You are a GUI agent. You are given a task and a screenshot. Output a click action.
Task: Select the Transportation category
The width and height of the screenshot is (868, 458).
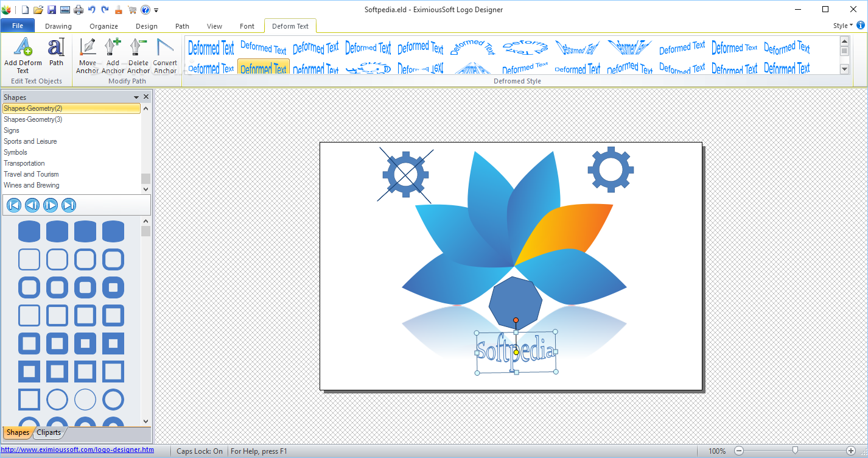point(71,163)
